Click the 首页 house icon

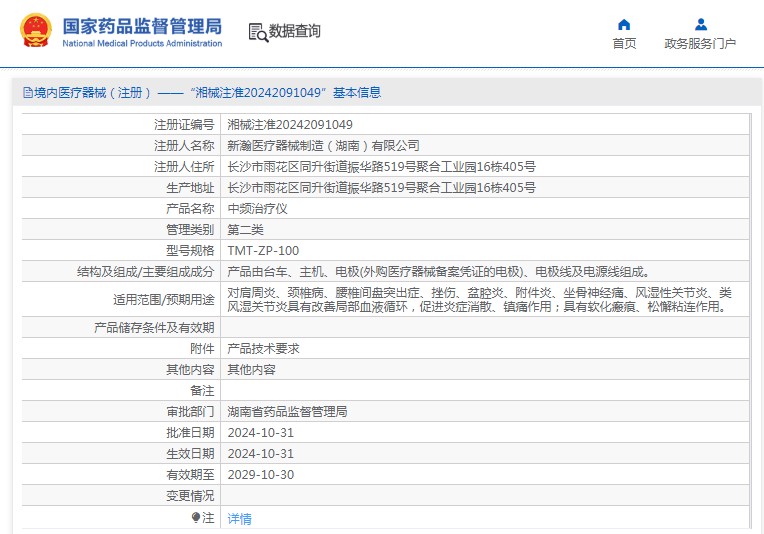point(624,24)
